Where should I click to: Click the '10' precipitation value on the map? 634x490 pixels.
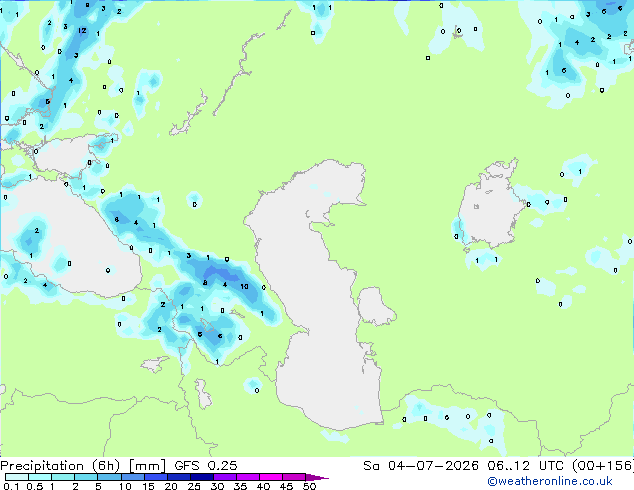coord(244,286)
